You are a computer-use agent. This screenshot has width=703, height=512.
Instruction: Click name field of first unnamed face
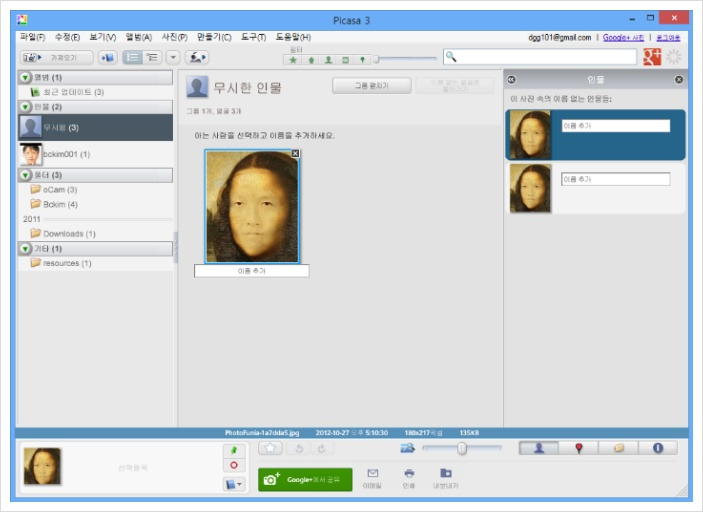tap(616, 126)
